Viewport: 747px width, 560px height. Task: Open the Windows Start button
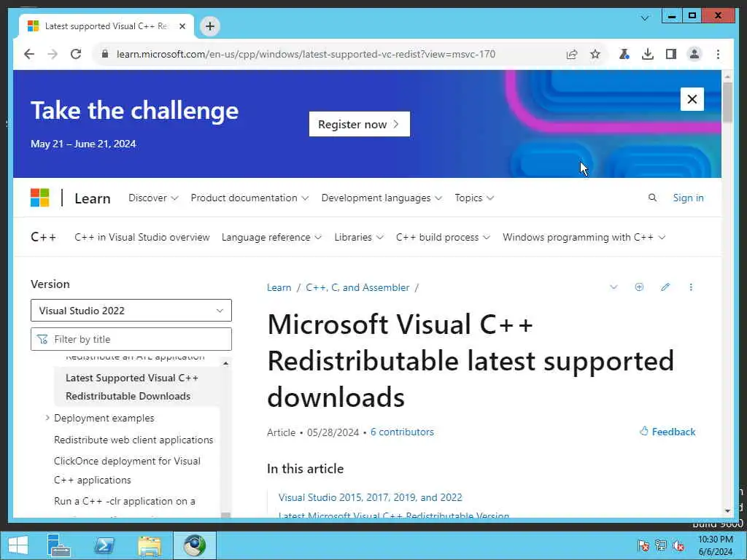click(18, 545)
